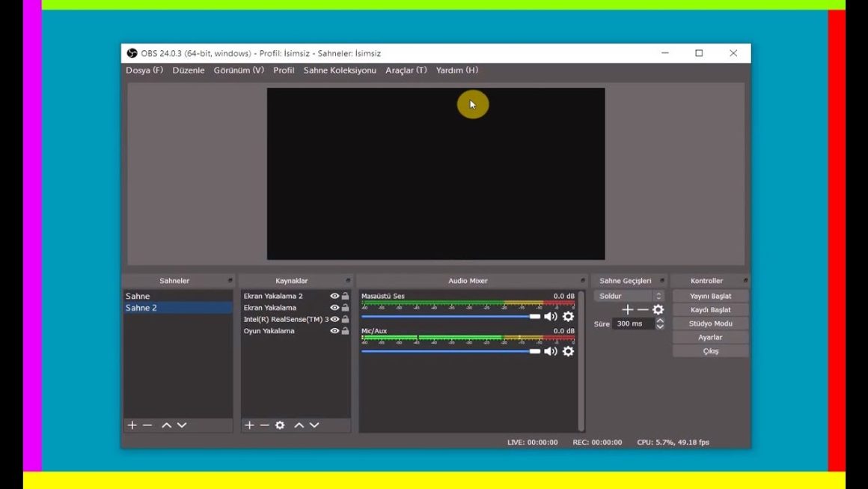Viewport: 868px width, 489px height.
Task: Undock the Sahneler panel
Action: pos(230,281)
